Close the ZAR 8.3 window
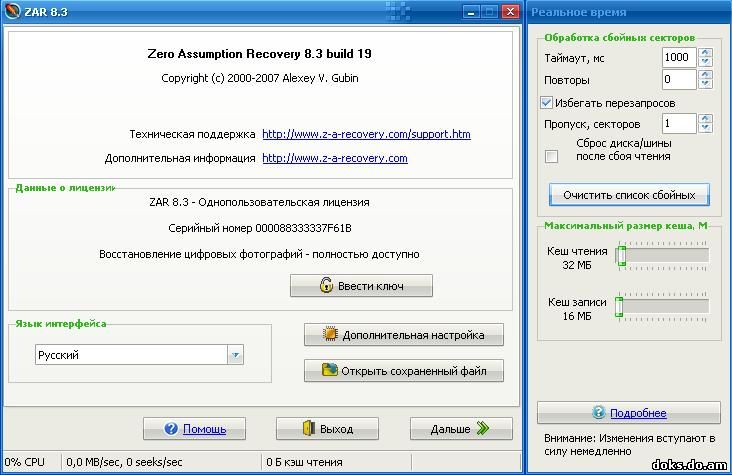Viewport: 732px width, 475px height. [510, 12]
